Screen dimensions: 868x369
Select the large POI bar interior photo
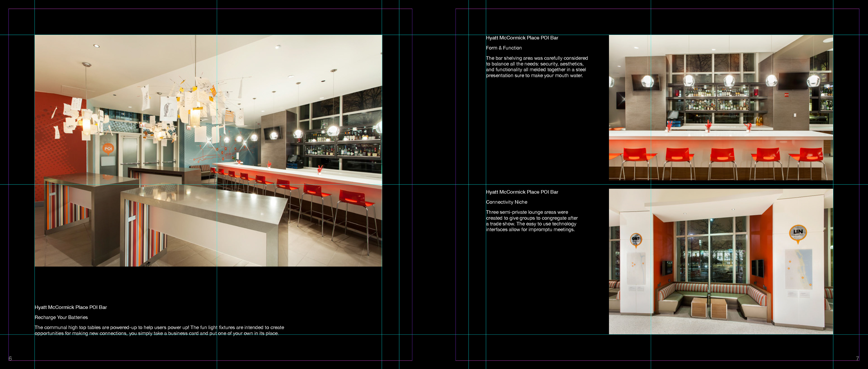point(208,151)
